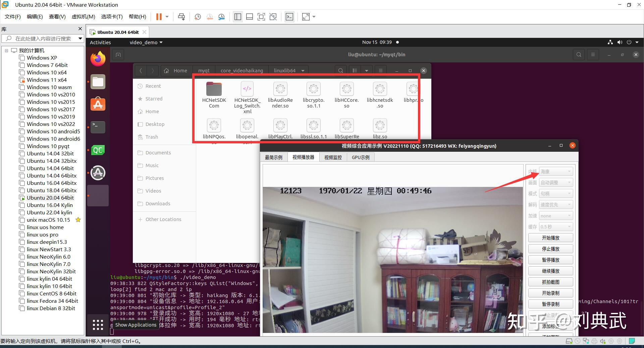Take a snapshot with the snapshot icon
The height and width of the screenshot is (348, 644).
[198, 17]
